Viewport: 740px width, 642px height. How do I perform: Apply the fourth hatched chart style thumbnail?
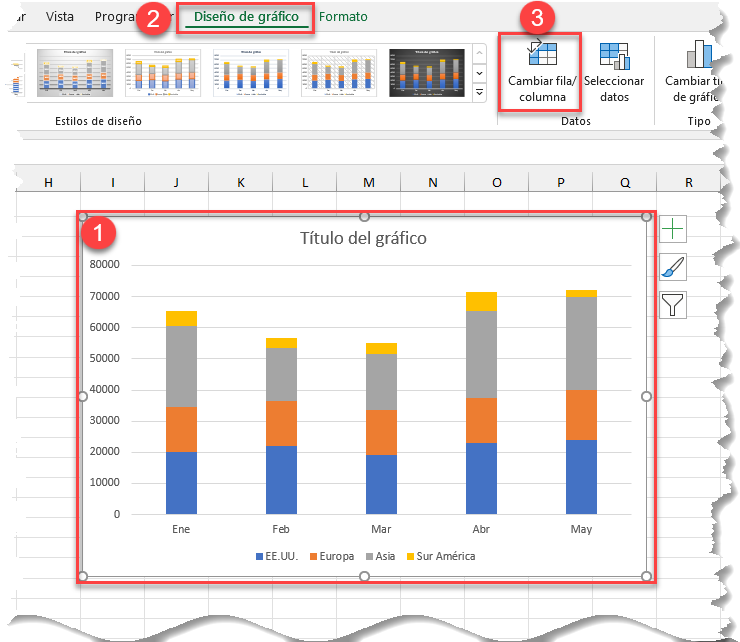pyautogui.click(x=339, y=73)
